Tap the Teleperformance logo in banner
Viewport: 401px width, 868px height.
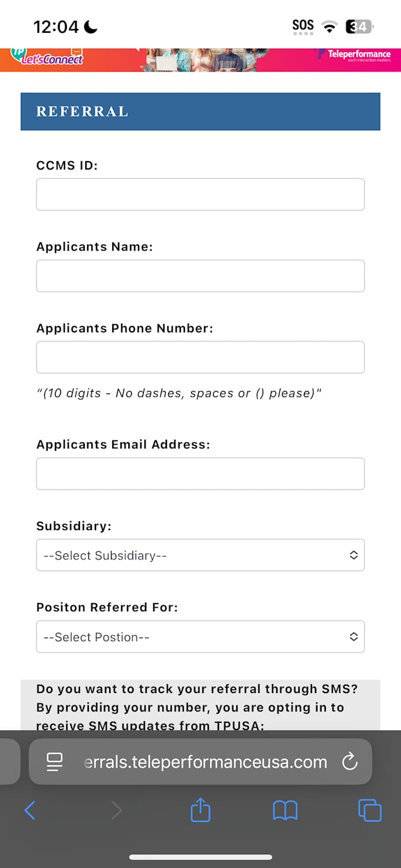pos(358,56)
